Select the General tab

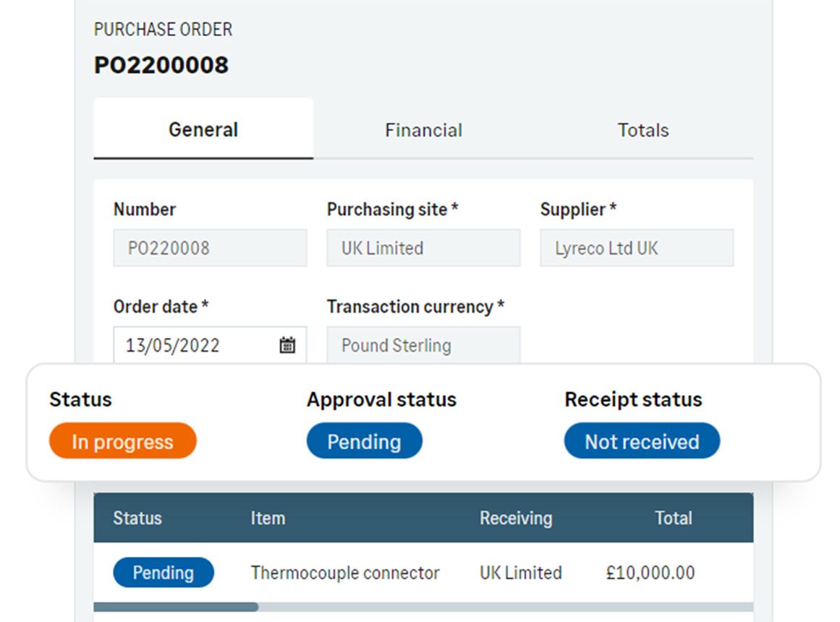click(203, 129)
